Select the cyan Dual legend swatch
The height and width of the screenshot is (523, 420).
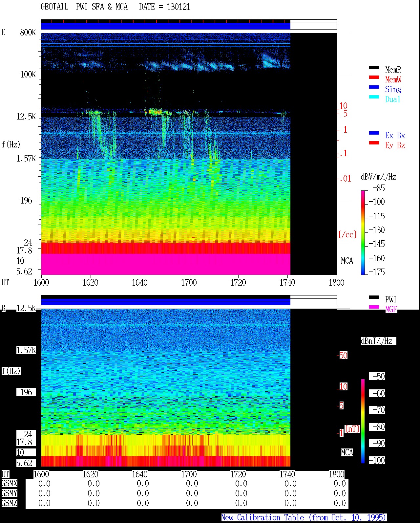(374, 97)
